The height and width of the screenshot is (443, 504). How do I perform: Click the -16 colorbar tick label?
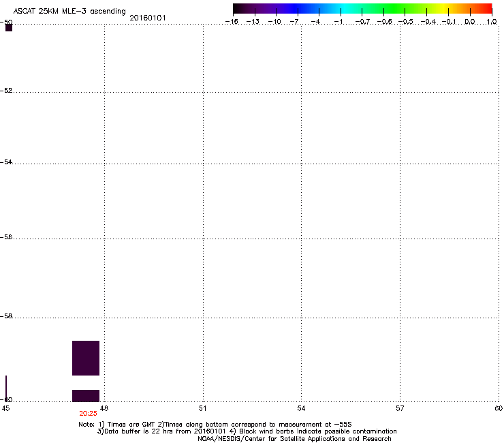point(232,22)
